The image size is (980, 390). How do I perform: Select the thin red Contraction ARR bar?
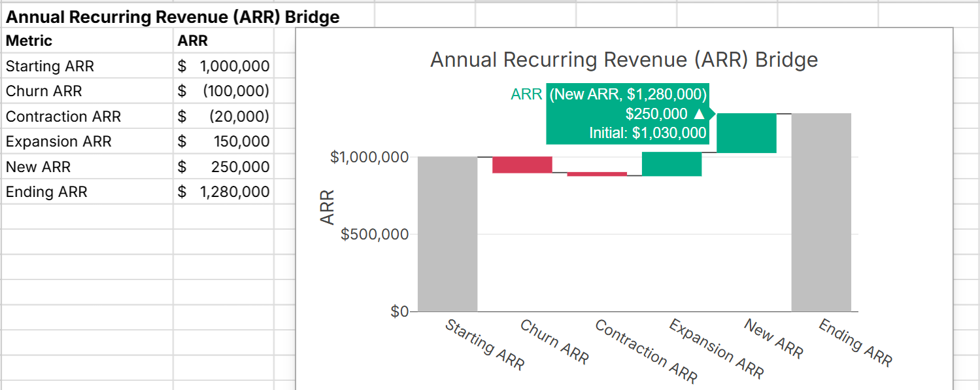coord(597,174)
